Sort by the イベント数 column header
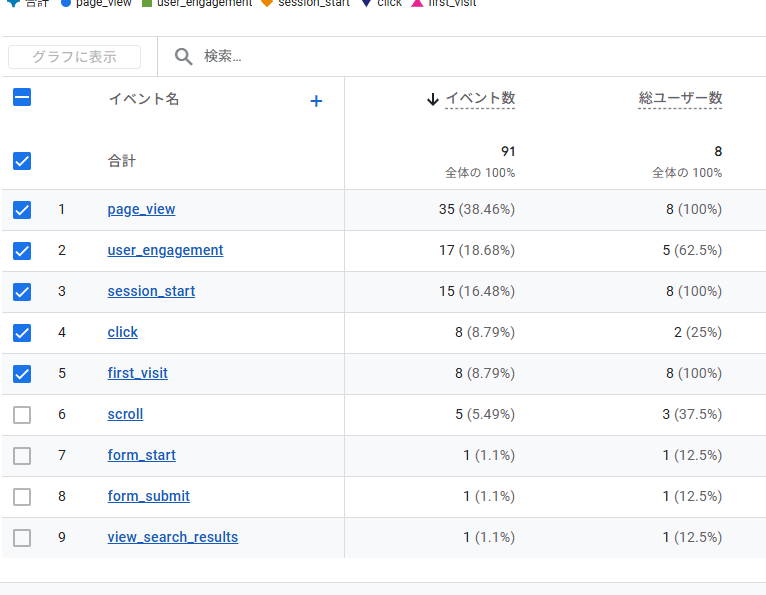The height and width of the screenshot is (595, 766). [480, 98]
